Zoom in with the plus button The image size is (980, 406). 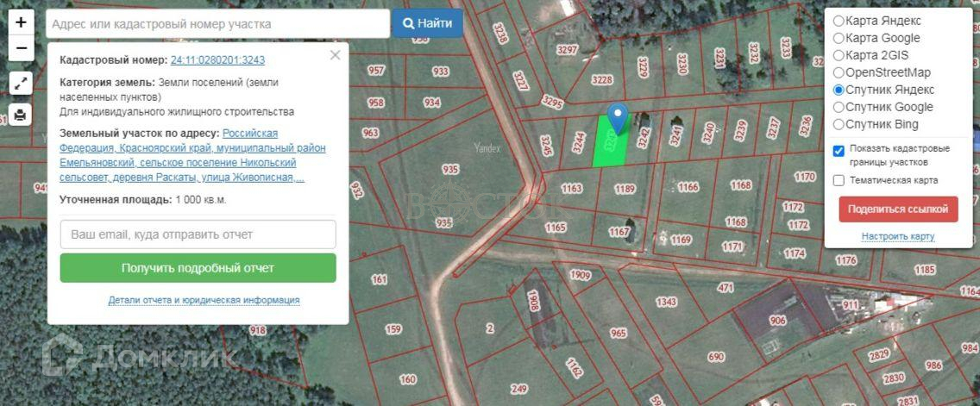coord(22,22)
